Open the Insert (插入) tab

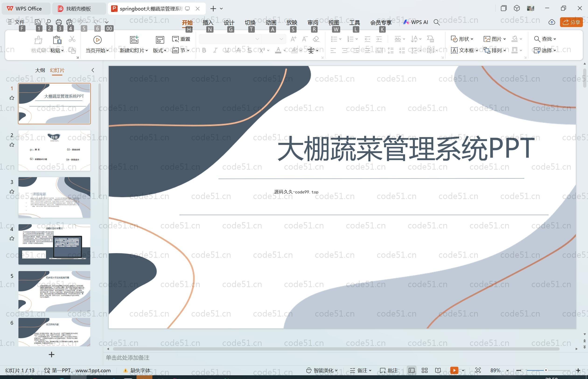click(208, 22)
